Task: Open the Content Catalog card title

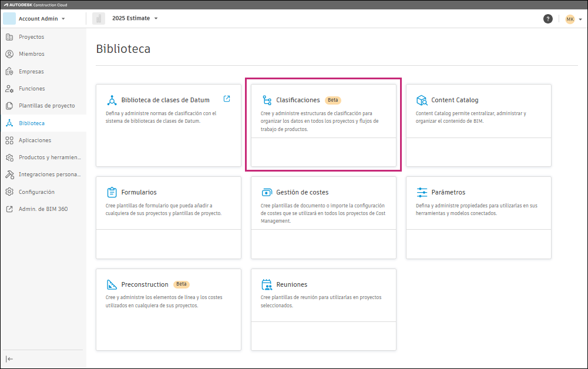Action: pos(455,100)
